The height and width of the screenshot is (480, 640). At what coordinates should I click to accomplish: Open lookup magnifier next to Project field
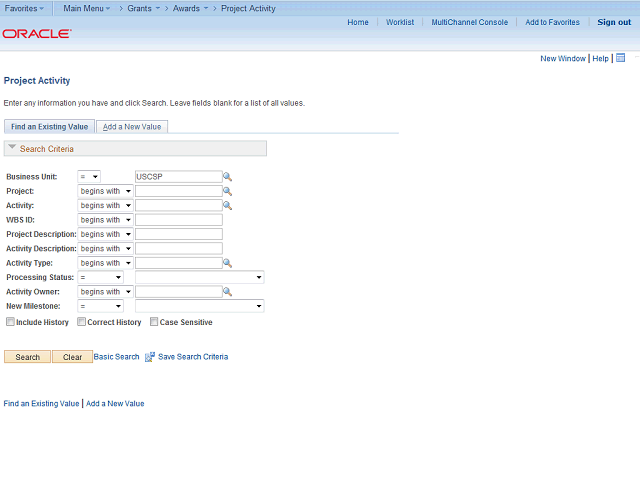pyautogui.click(x=227, y=191)
